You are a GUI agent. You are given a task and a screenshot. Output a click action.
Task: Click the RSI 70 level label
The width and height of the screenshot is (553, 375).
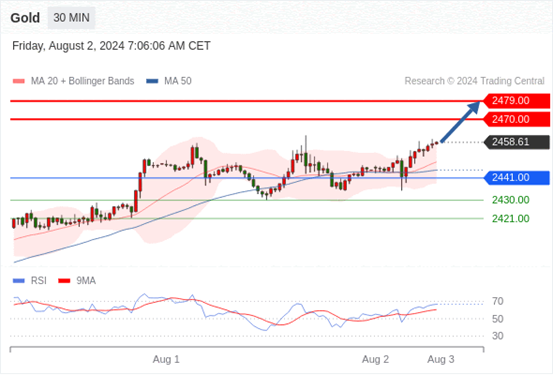tap(498, 302)
